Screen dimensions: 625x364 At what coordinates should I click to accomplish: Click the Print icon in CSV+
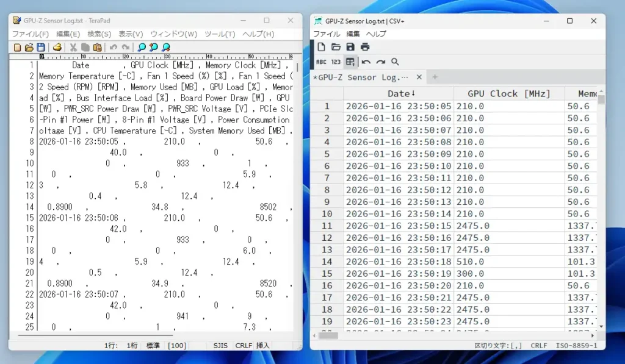[365, 47]
